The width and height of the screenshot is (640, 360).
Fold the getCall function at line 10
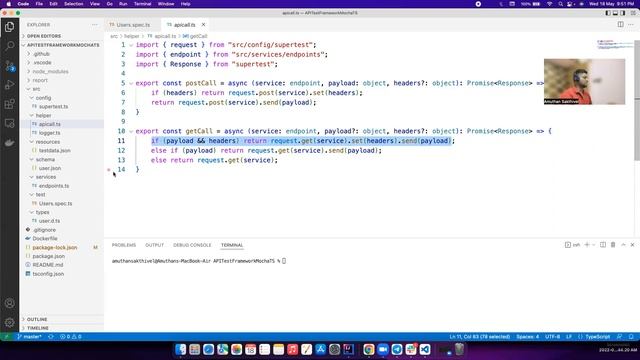(x=131, y=131)
